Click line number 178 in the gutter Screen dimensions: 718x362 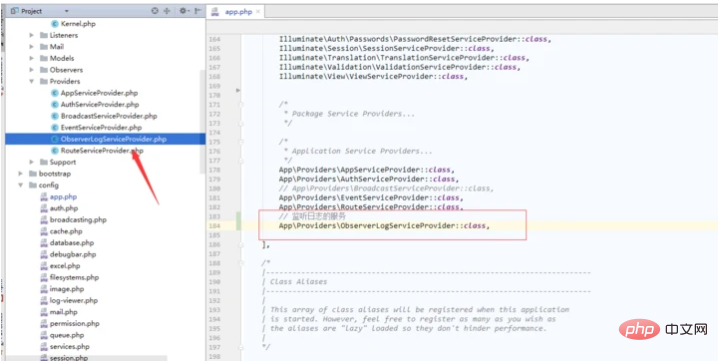click(214, 170)
